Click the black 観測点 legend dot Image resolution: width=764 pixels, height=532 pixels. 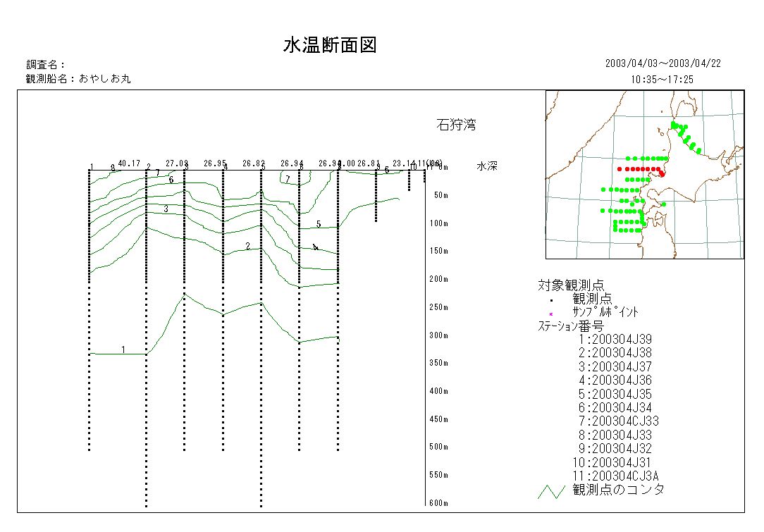(552, 299)
